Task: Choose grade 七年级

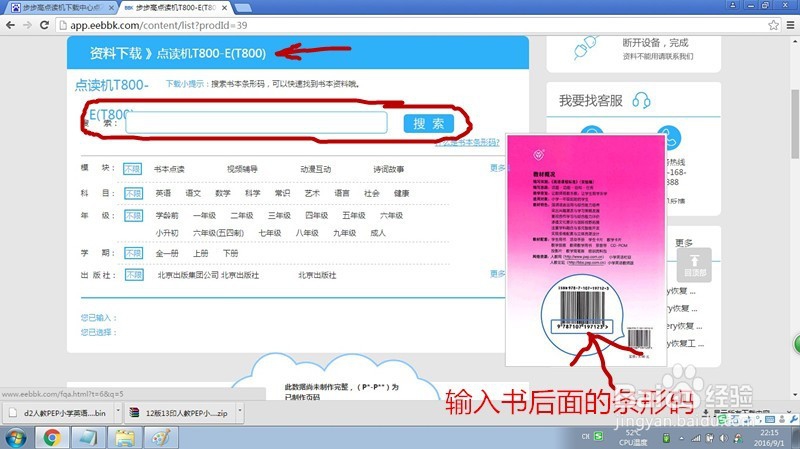Action: pos(270,233)
